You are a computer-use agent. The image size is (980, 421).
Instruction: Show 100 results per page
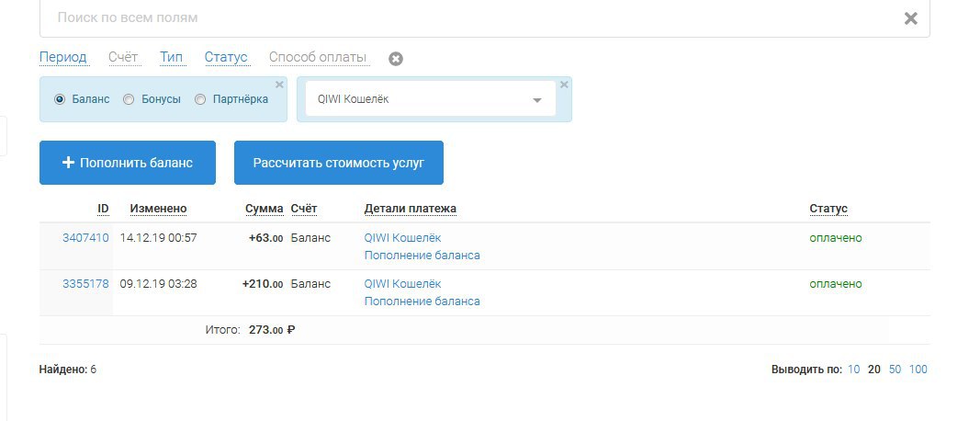(x=918, y=370)
